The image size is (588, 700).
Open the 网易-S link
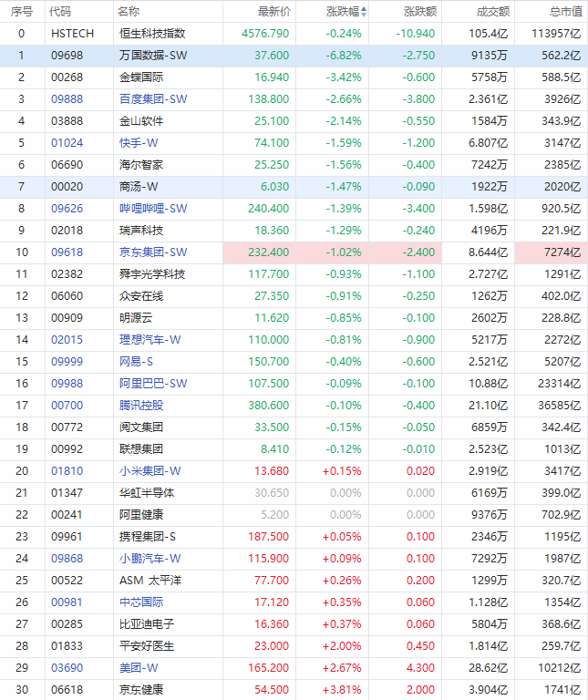(x=136, y=362)
